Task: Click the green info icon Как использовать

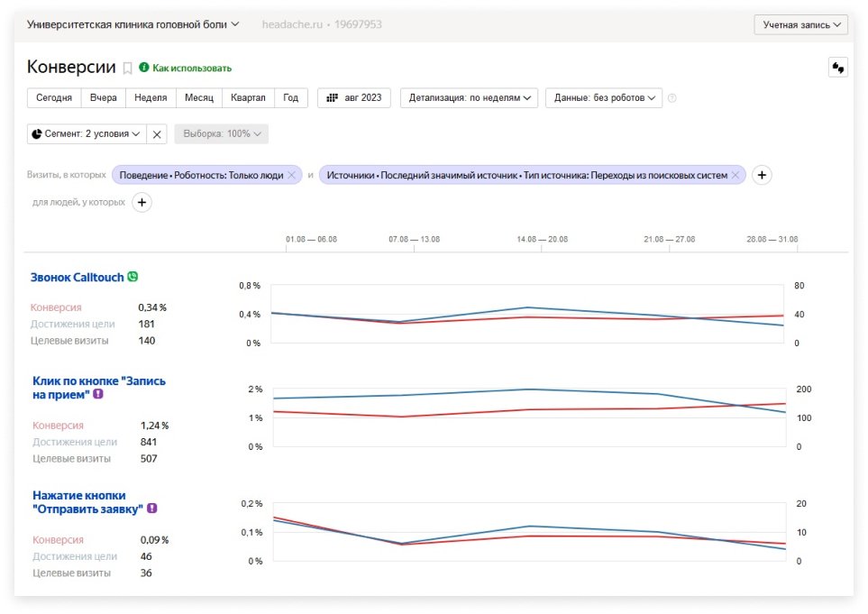Action: [x=143, y=68]
